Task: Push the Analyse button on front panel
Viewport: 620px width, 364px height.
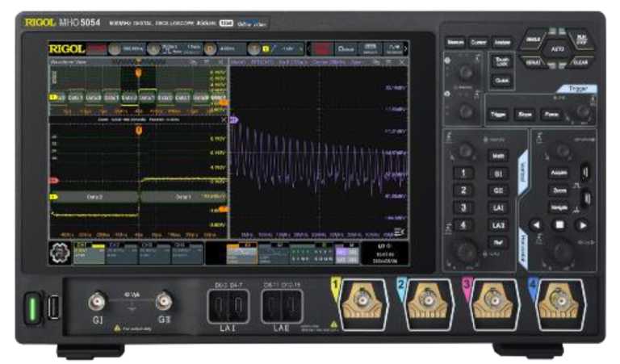Action: [502, 42]
